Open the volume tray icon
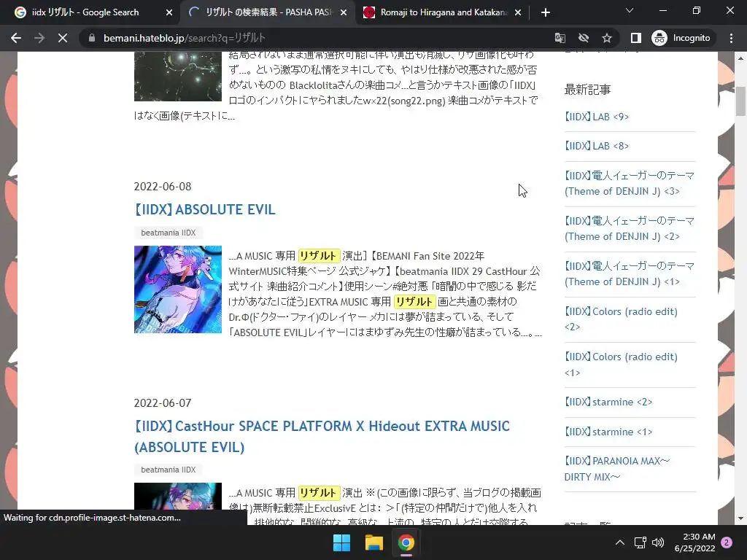Screen dimensions: 747x560 click(x=658, y=542)
